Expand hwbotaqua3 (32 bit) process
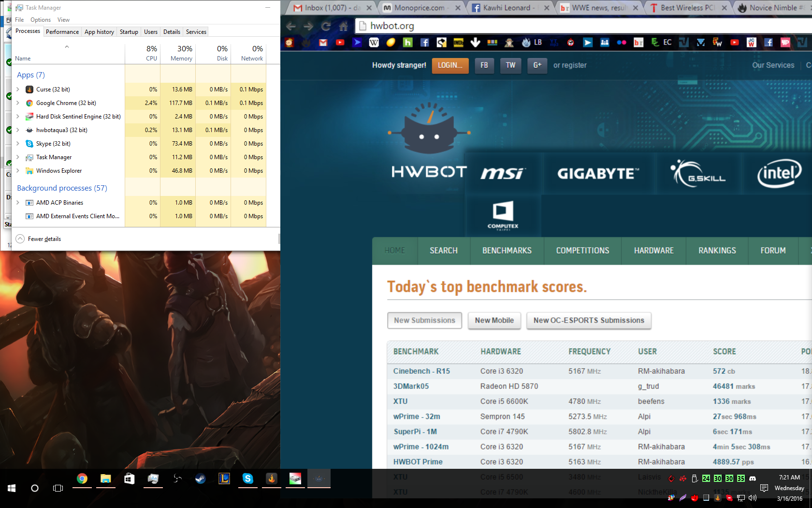The height and width of the screenshot is (508, 812). (x=18, y=130)
